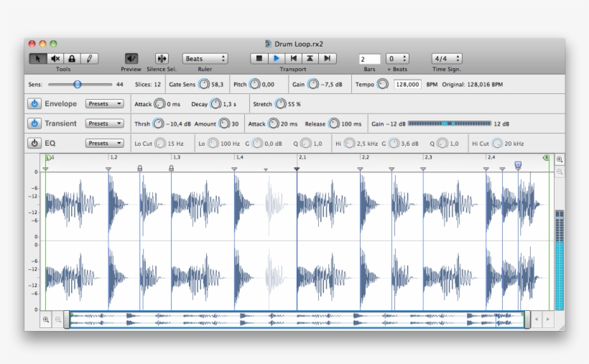Click the Bars number field
This screenshot has height=364, width=589.
(x=369, y=59)
